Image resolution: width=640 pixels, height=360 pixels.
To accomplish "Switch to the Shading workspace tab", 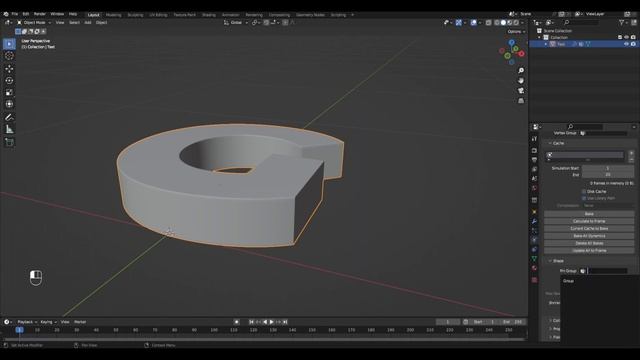I will (x=209, y=15).
